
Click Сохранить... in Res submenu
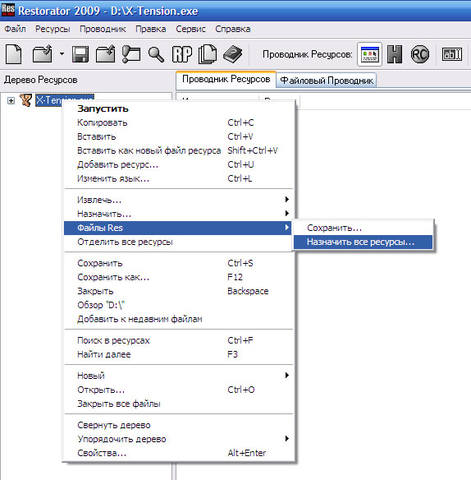pos(363,228)
